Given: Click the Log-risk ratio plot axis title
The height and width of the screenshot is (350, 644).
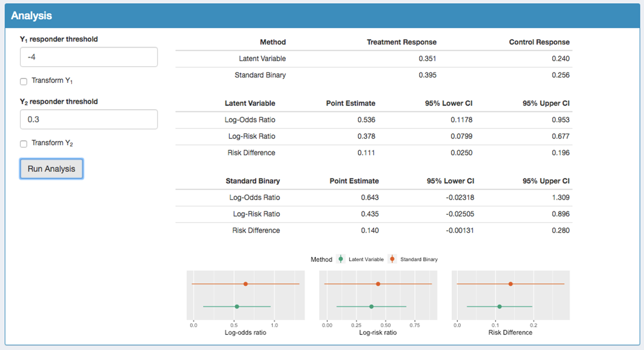Looking at the screenshot, I should pos(378,332).
